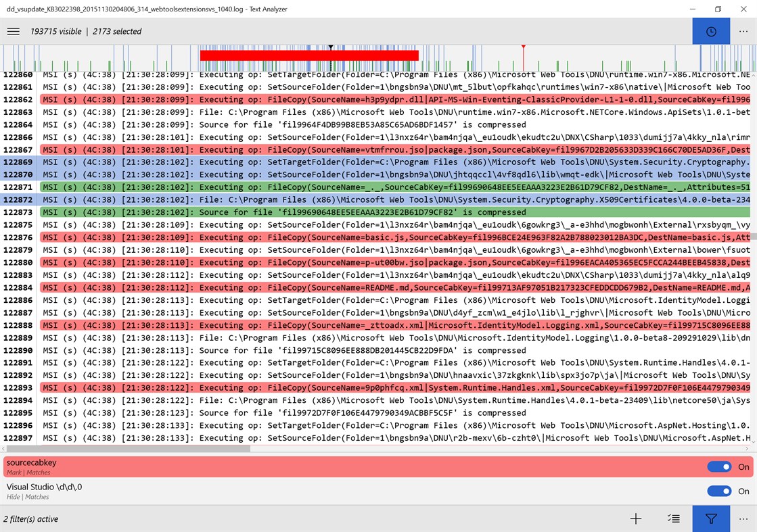757x532 pixels.
Task: Minimize the Text Analyzer window
Action: 692,9
